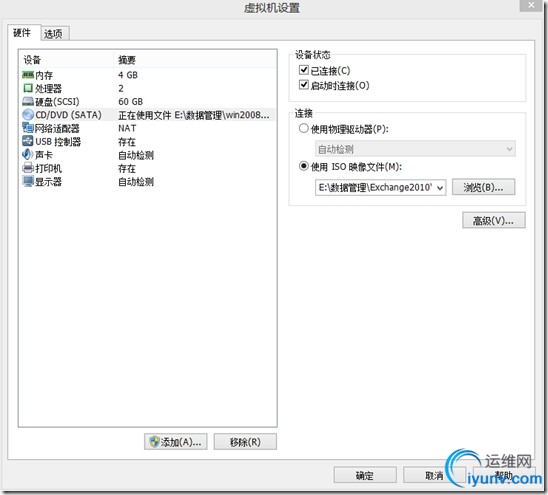Click the NAT network summary
The height and width of the screenshot is (495, 548).
pos(127,128)
